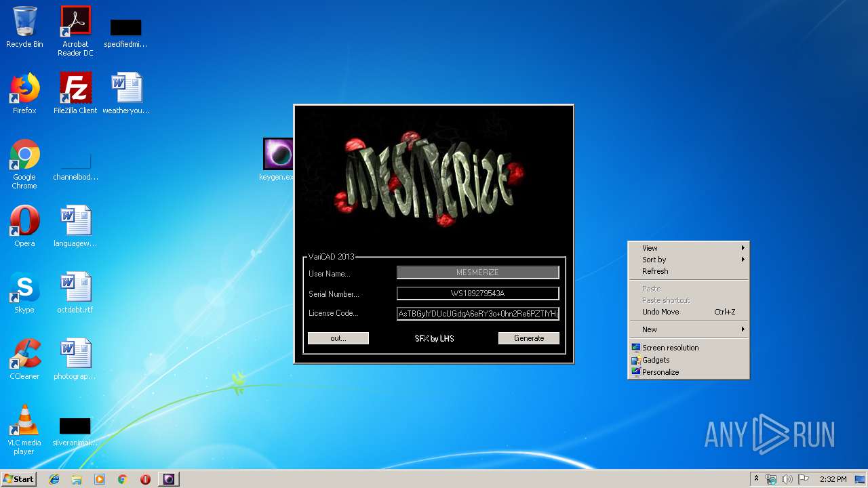Image resolution: width=868 pixels, height=488 pixels.
Task: Select the languagew... Word document
Action: (75, 226)
